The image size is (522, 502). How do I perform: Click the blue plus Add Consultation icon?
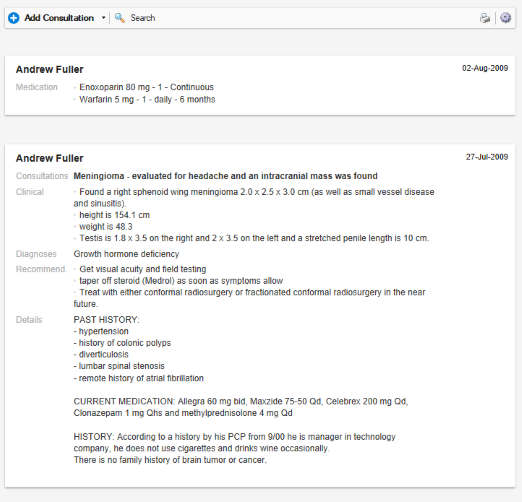(x=14, y=18)
